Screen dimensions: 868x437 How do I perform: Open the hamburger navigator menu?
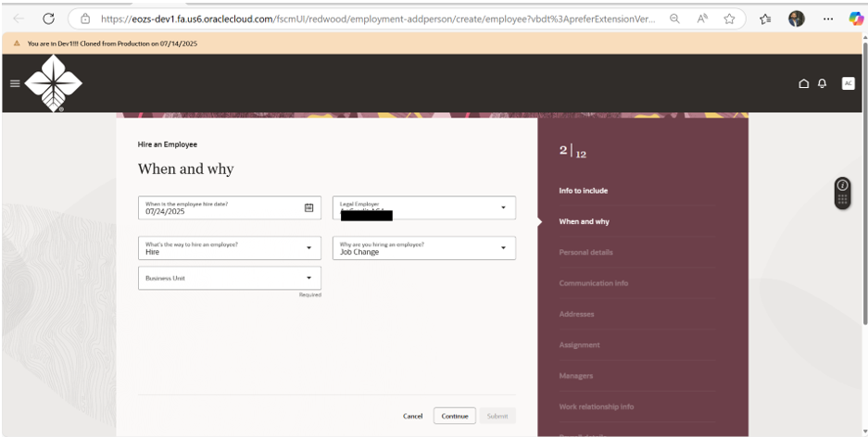point(15,83)
